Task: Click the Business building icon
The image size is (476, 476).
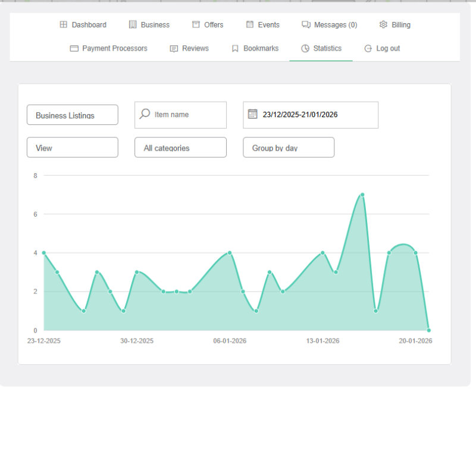Action: [133, 25]
